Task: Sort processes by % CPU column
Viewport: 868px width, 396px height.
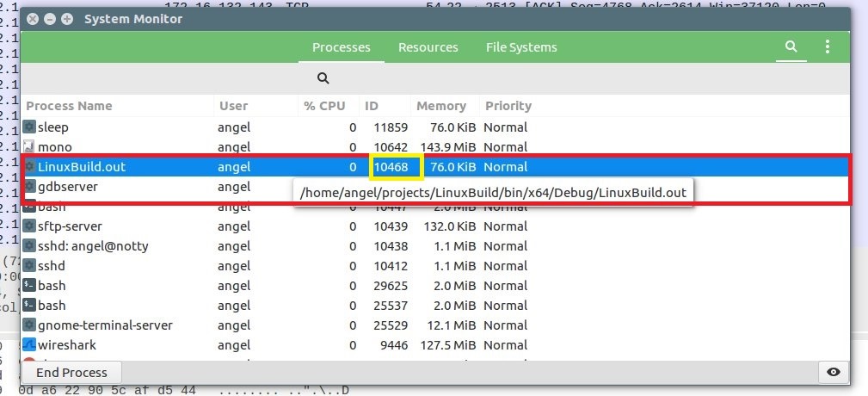Action: (x=324, y=106)
